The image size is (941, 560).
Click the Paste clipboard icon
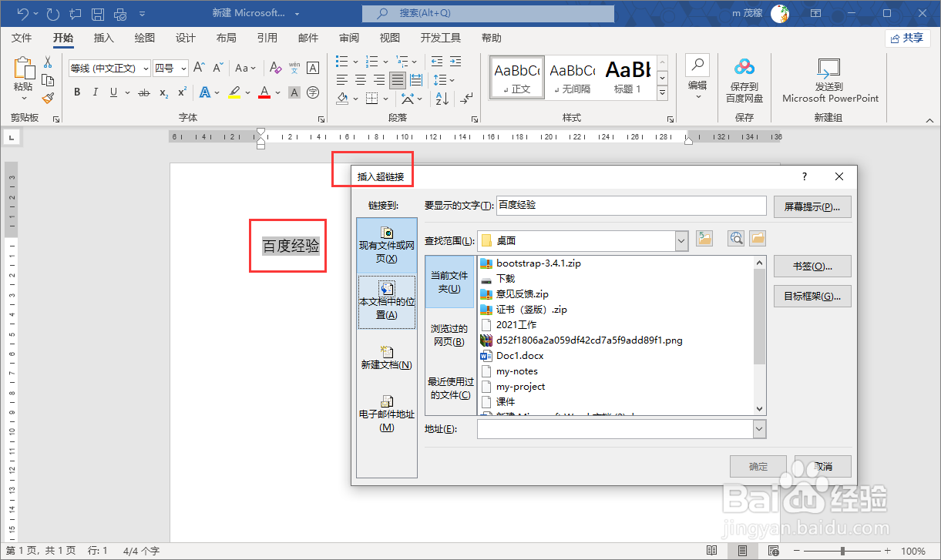pyautogui.click(x=24, y=69)
